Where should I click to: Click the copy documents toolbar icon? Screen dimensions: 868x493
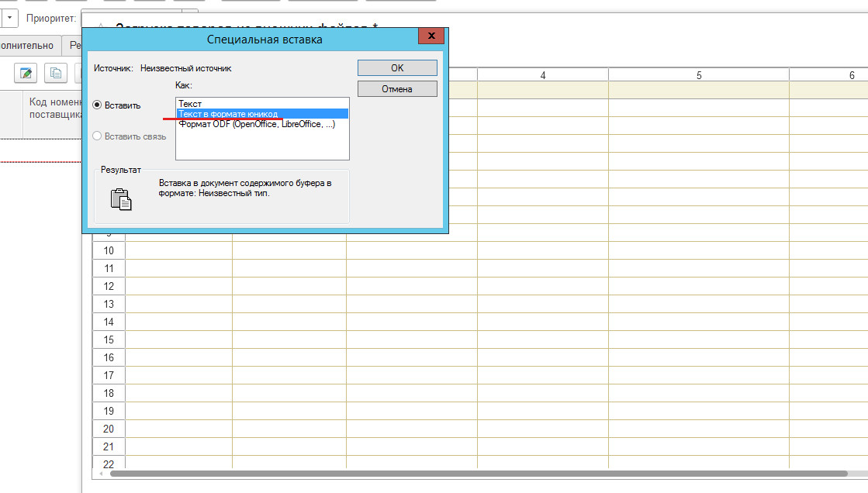pos(56,74)
